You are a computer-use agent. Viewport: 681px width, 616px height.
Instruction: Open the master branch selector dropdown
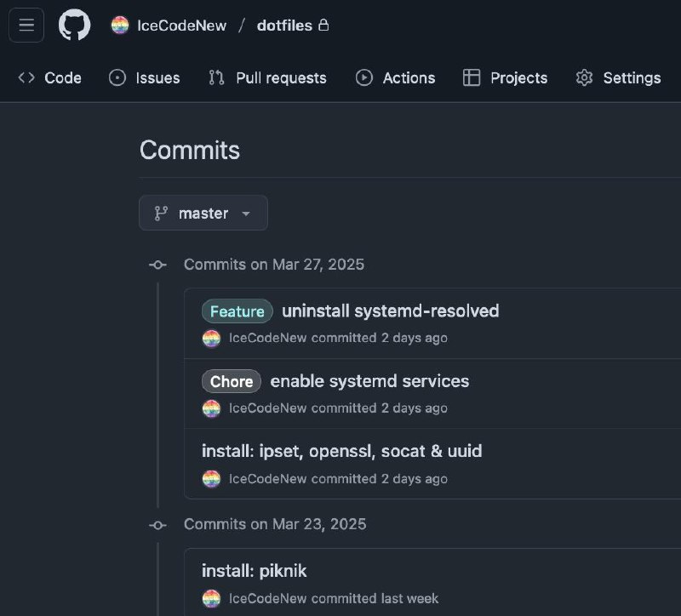click(203, 213)
